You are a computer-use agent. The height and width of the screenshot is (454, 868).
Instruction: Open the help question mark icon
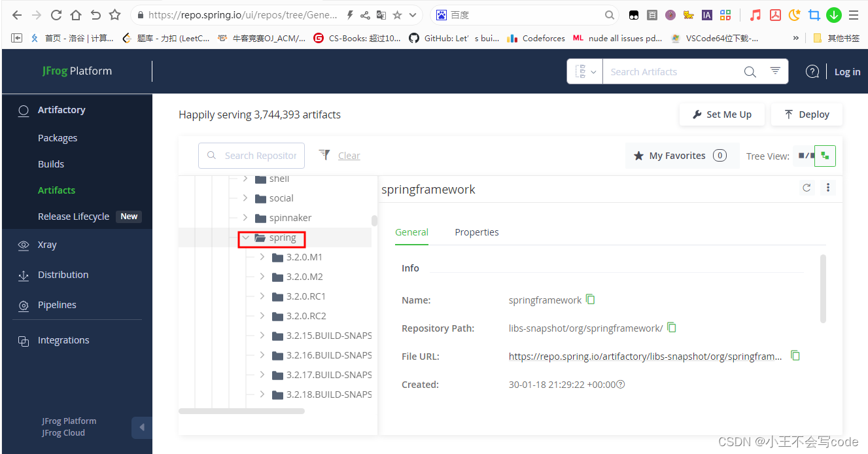(x=812, y=72)
